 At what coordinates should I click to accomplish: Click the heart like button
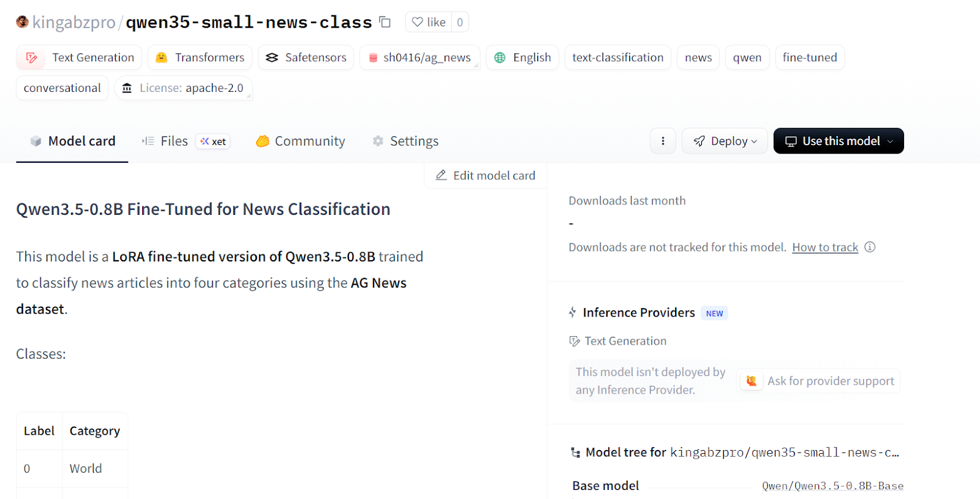[429, 22]
